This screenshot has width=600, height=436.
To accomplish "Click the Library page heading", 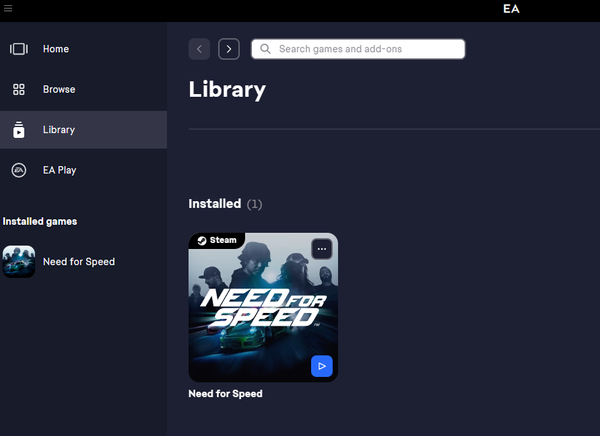I will click(x=227, y=90).
